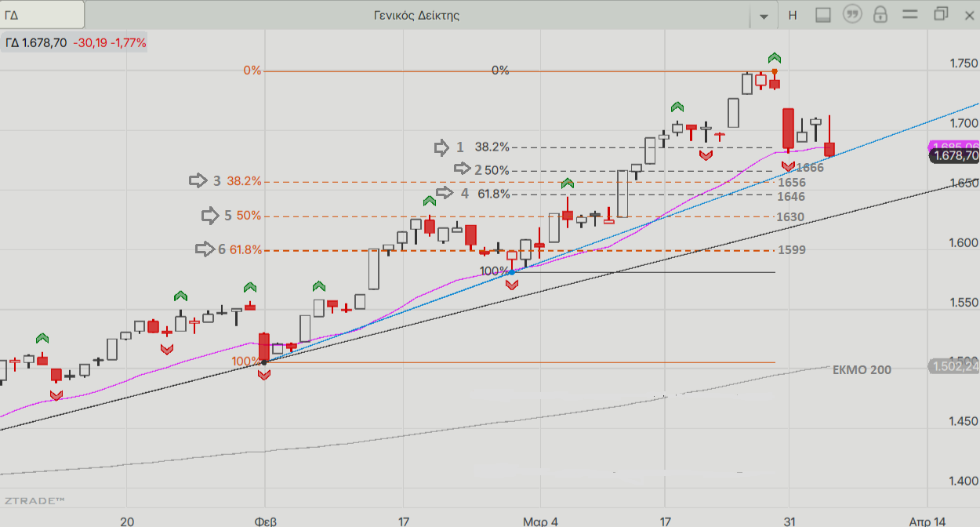Click the Μαρ 4 date axis label
Image resolution: width=980 pixels, height=527 pixels.
tap(541, 521)
